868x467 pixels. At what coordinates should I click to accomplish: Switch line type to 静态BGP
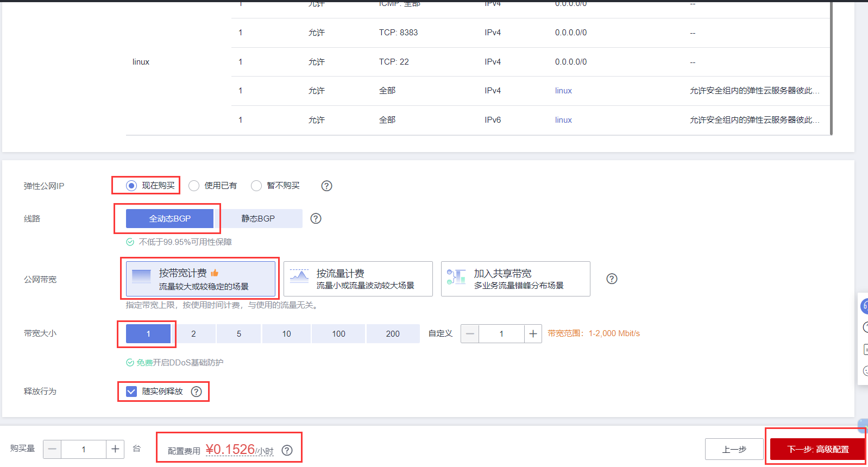point(258,218)
